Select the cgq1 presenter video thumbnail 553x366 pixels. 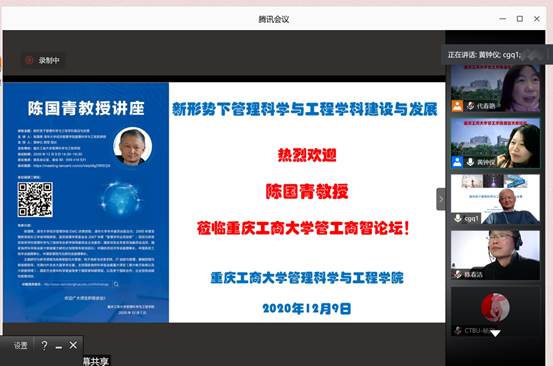495,199
